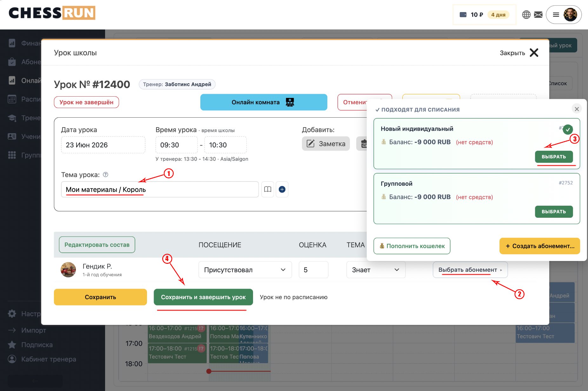Open Подписка in the sidebar

[37, 345]
